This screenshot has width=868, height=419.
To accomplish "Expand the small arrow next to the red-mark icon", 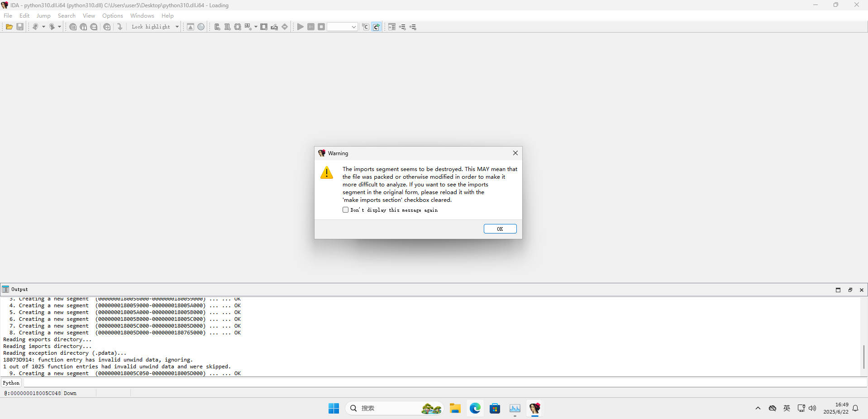I will [256, 27].
